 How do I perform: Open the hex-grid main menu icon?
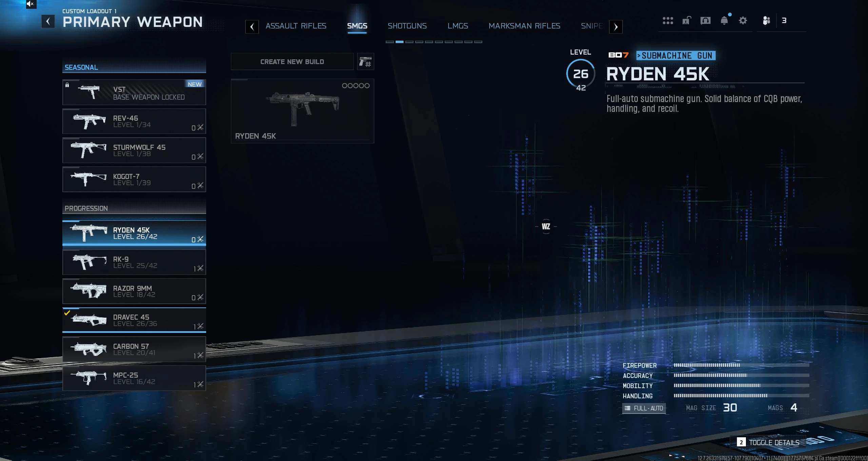(668, 21)
